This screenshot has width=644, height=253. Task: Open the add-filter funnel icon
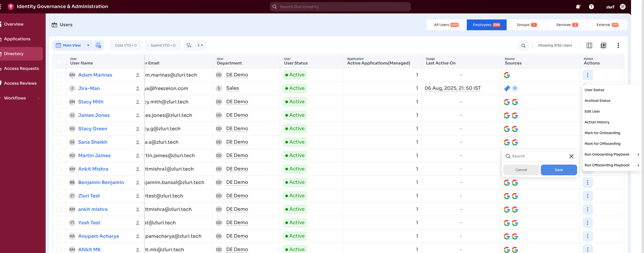pos(189,45)
